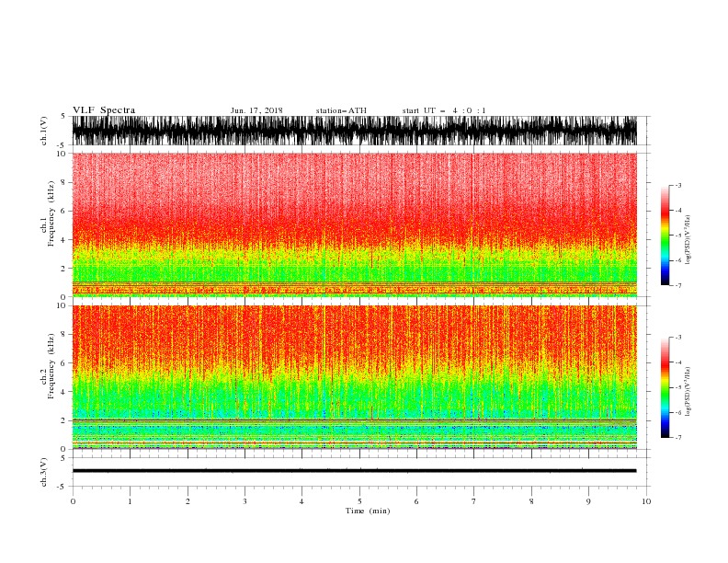
Task: Click inside the ch.2 spectrogram panel
Action: (x=354, y=377)
